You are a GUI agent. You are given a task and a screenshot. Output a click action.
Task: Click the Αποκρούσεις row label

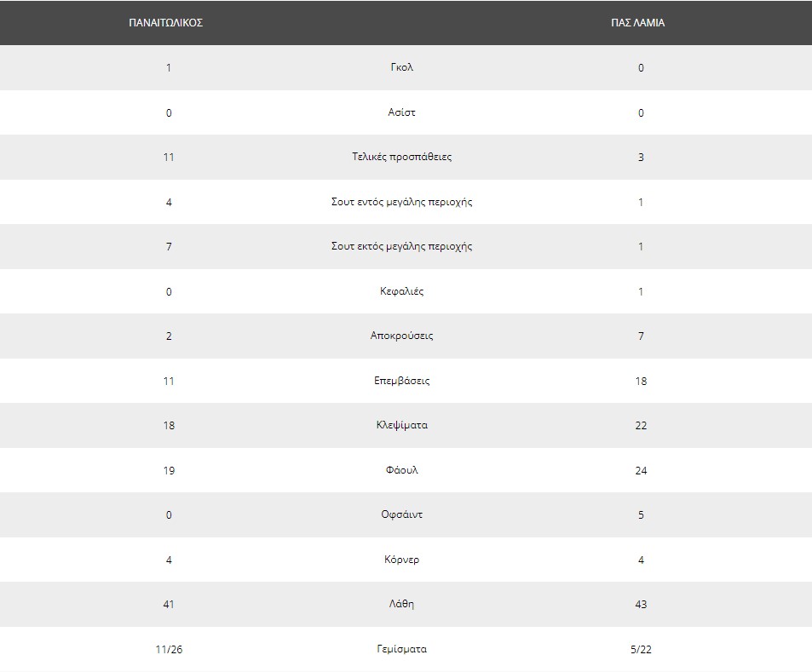[x=402, y=336]
